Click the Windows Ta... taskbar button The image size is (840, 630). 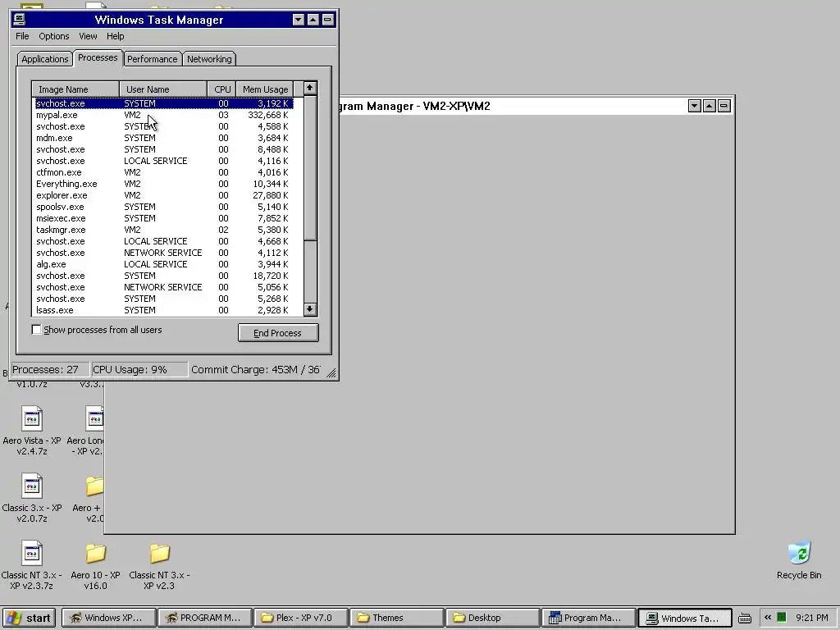685,618
